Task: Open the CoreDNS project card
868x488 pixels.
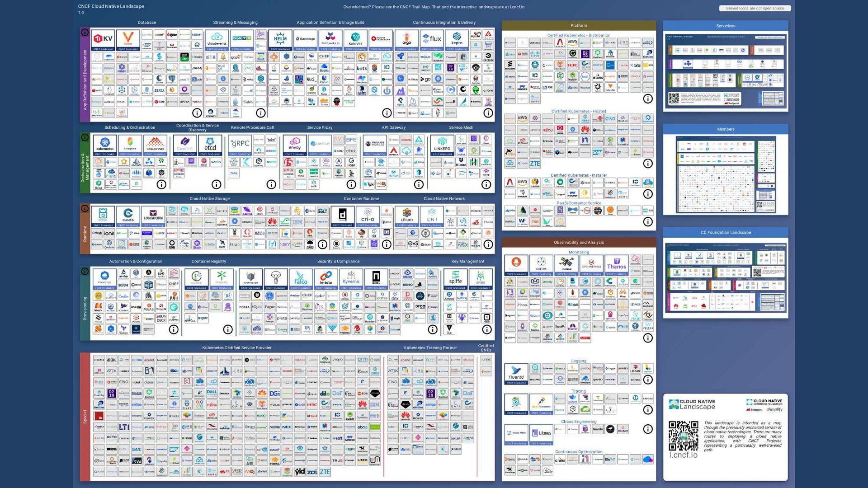Action: point(185,145)
